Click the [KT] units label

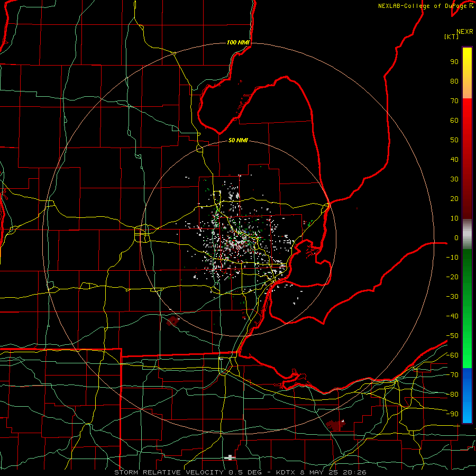click(x=451, y=36)
